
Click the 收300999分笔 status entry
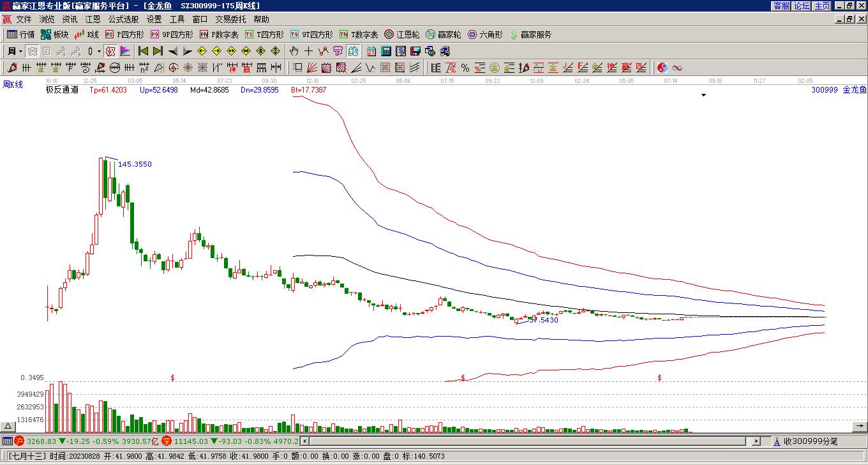point(810,441)
